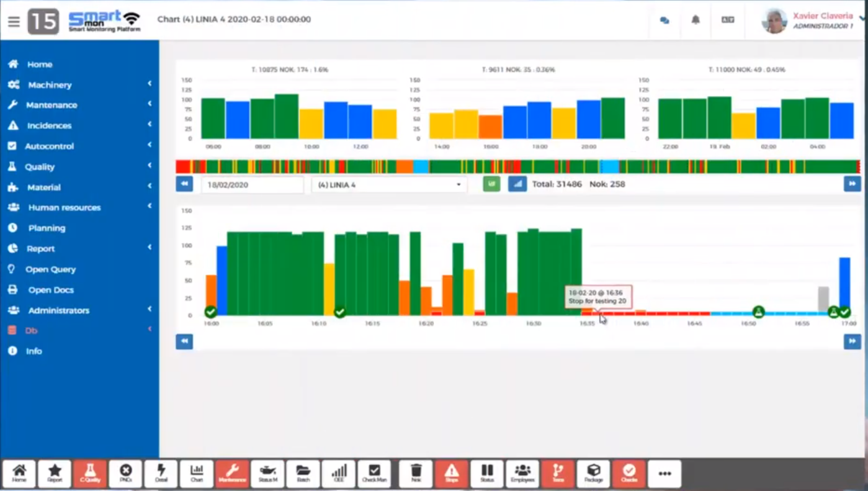Image resolution: width=868 pixels, height=491 pixels.
Task: Open Planning in the sidebar
Action: [x=47, y=228]
